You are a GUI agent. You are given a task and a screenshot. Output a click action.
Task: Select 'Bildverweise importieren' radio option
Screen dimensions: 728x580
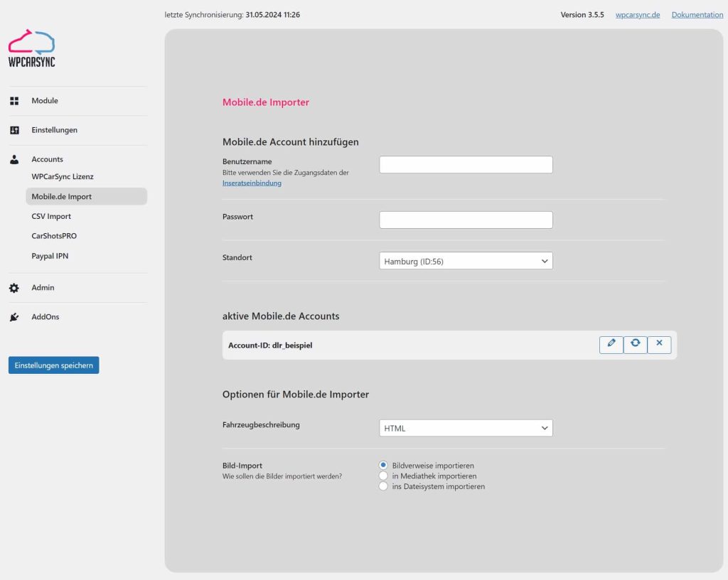[x=383, y=466]
